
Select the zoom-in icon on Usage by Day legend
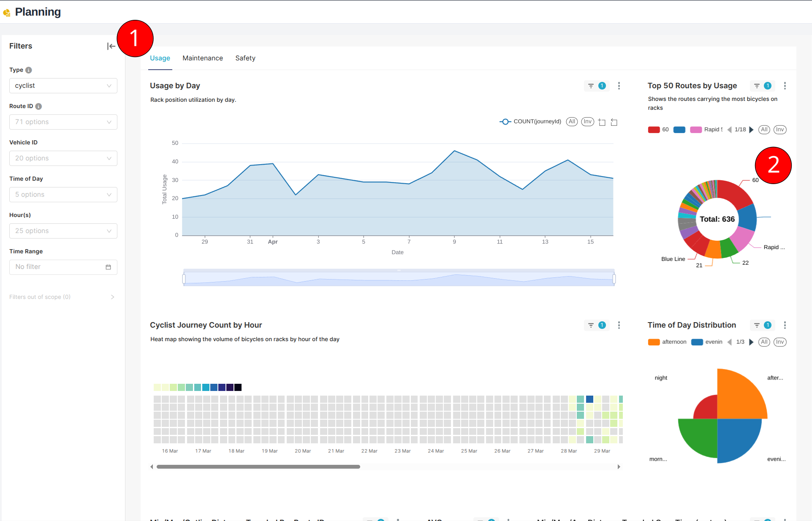click(602, 122)
